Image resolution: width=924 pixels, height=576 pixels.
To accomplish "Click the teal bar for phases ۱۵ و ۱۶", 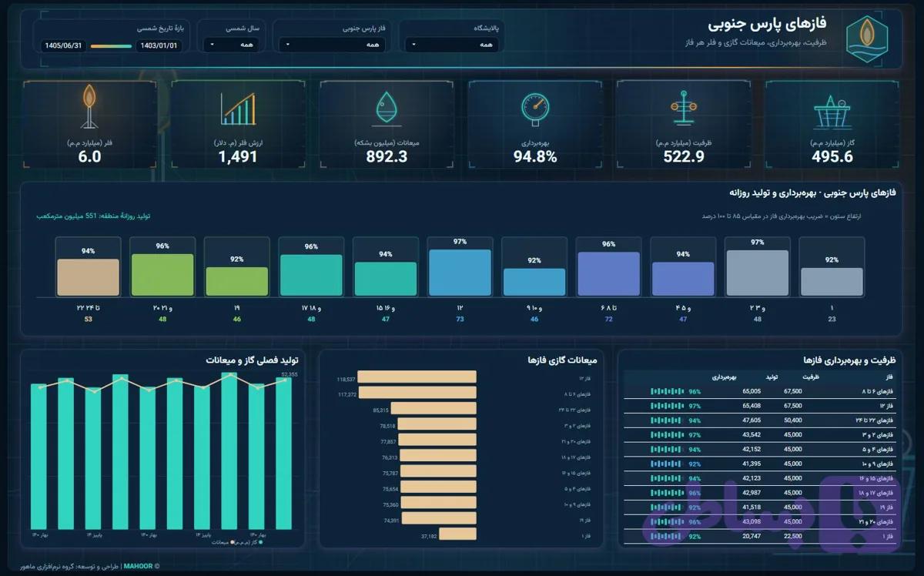I will tap(385, 279).
